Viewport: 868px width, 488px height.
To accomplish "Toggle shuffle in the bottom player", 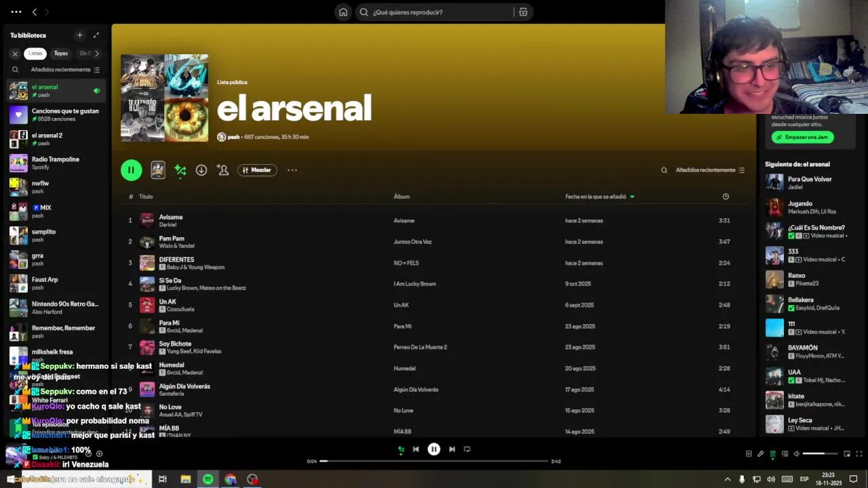I will tap(401, 449).
